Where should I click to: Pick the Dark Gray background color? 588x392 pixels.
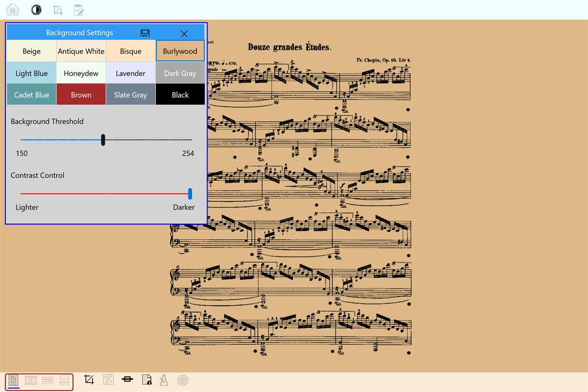point(180,74)
